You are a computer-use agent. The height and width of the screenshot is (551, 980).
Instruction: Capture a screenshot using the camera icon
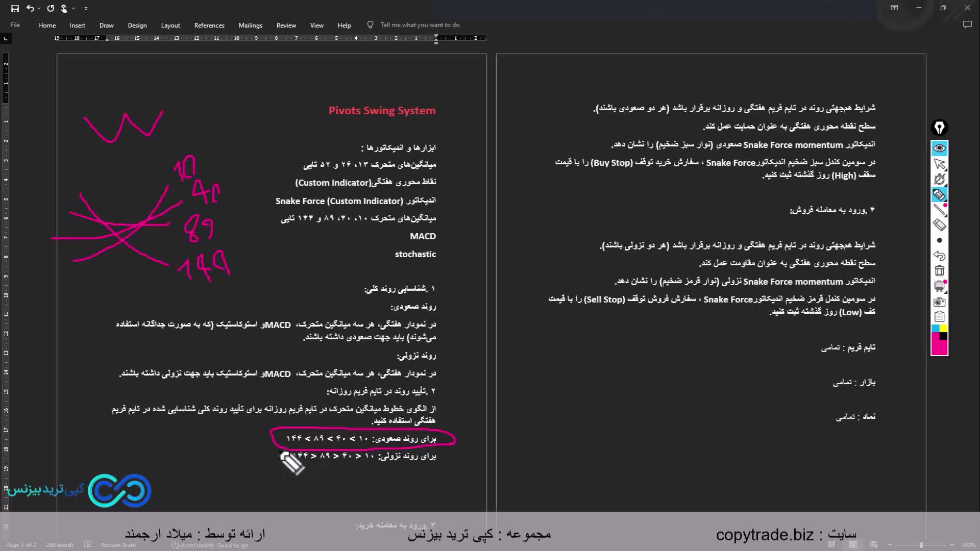[940, 302]
